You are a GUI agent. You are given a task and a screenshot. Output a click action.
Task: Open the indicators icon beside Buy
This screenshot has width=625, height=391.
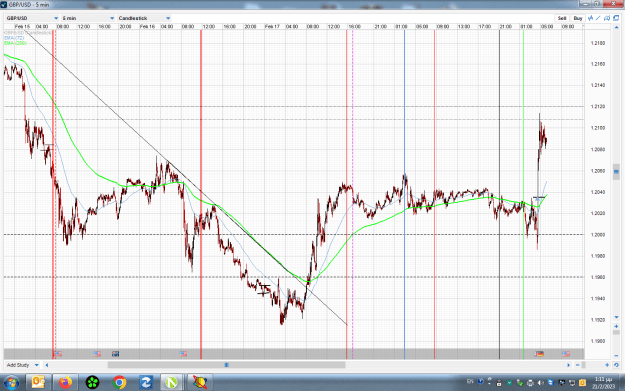(x=591, y=18)
